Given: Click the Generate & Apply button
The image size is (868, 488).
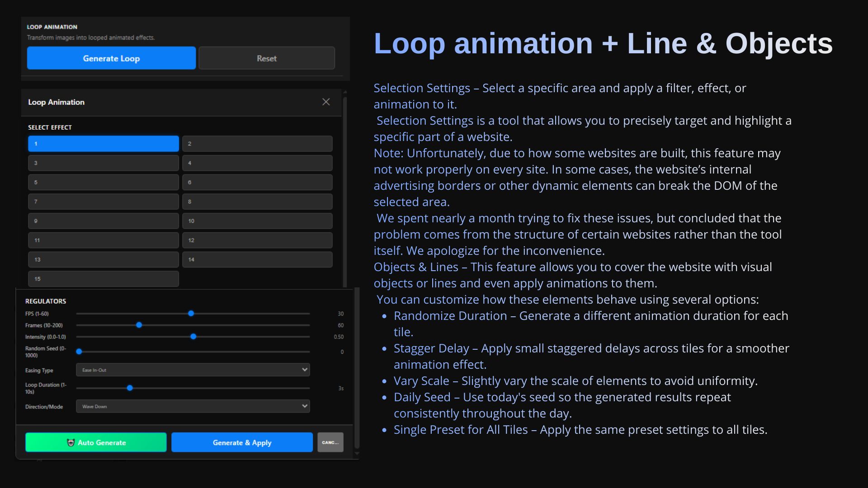Looking at the screenshot, I should 242,442.
